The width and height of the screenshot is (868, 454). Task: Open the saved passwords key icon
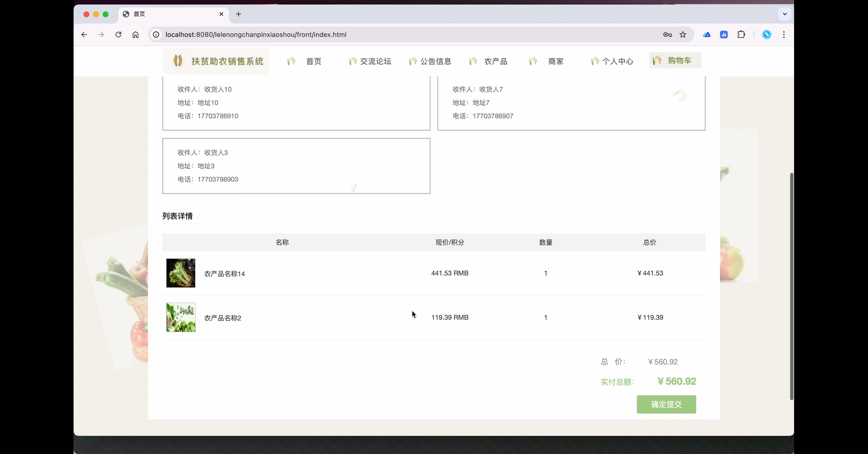667,35
